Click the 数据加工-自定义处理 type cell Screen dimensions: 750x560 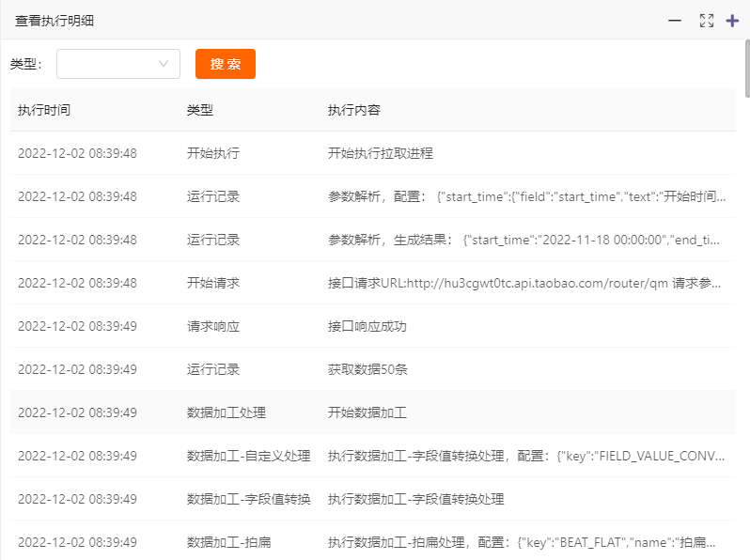pyautogui.click(x=248, y=456)
